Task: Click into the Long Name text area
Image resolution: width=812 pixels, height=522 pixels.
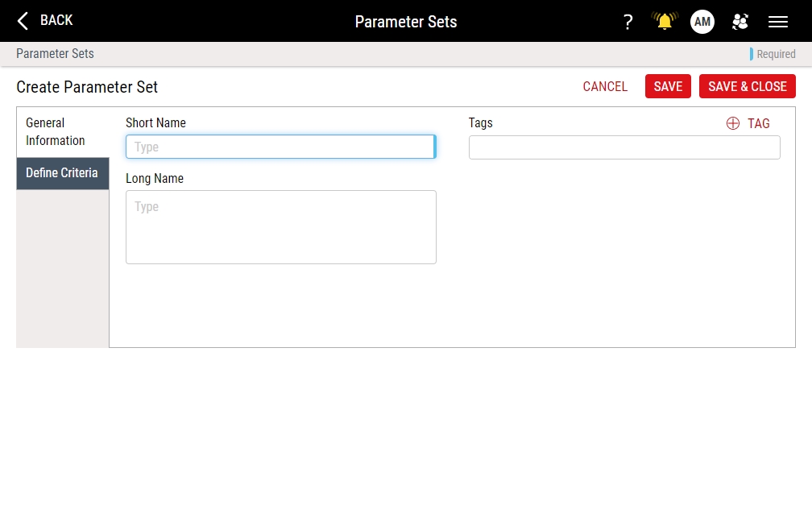Action: [x=280, y=227]
